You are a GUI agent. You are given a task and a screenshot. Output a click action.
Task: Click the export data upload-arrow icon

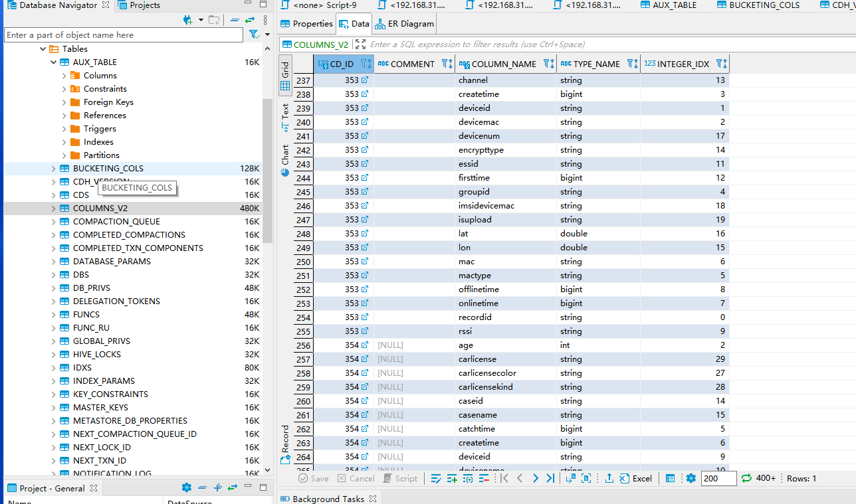point(609,478)
